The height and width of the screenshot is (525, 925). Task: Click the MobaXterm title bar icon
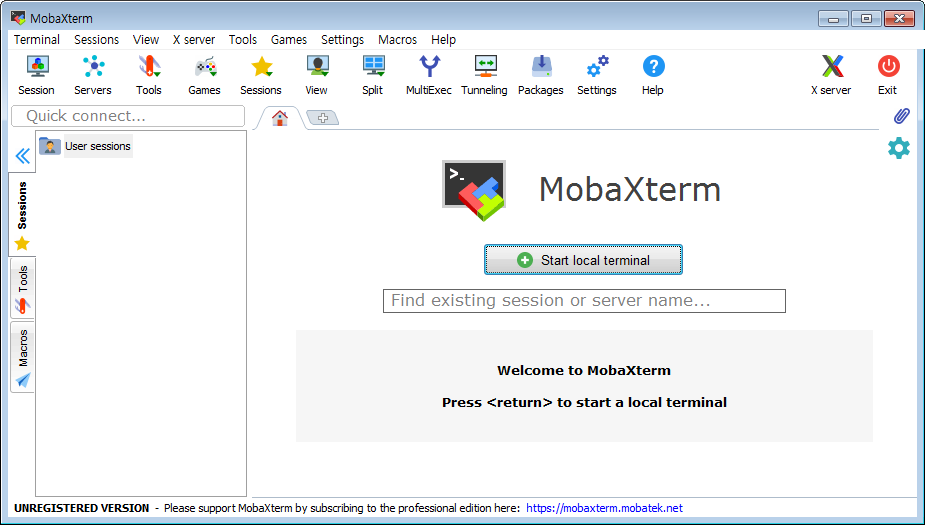click(x=18, y=18)
